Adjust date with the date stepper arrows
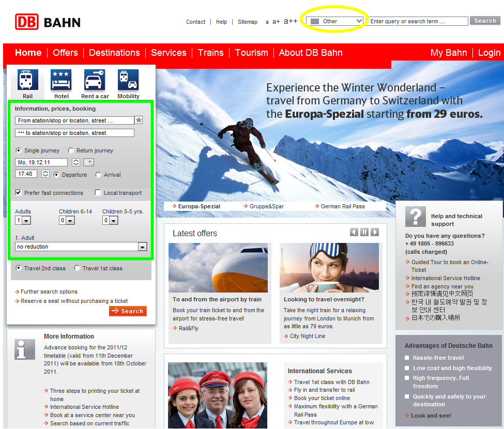The image size is (504, 429). (x=76, y=162)
